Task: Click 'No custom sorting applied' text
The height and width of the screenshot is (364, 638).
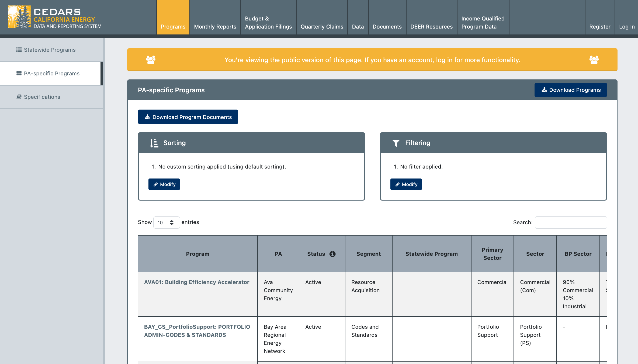Action: [222, 167]
